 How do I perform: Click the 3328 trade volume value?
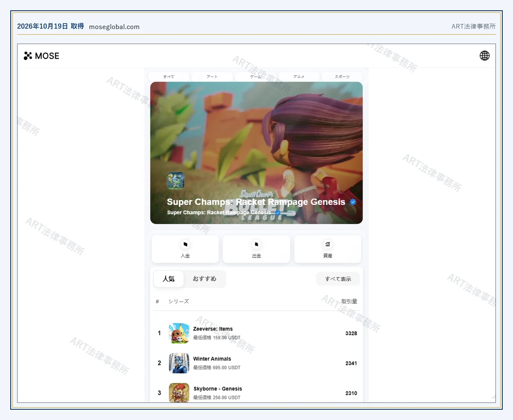point(351,333)
